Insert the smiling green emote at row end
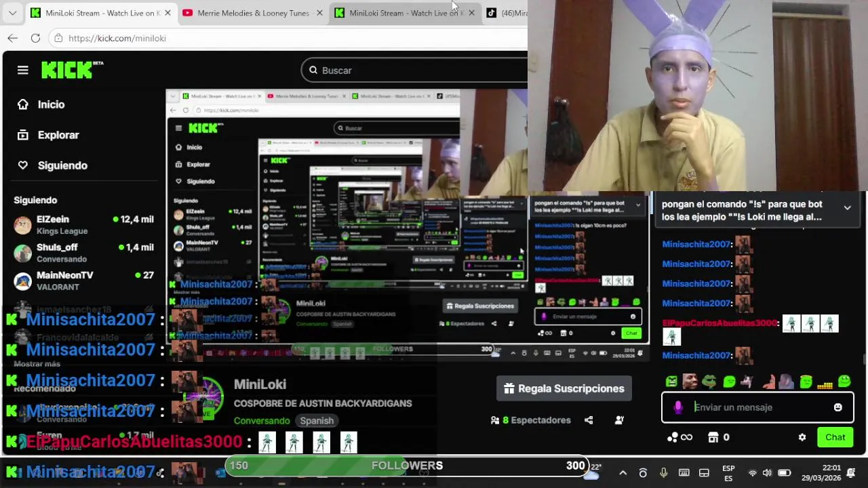 point(844,382)
